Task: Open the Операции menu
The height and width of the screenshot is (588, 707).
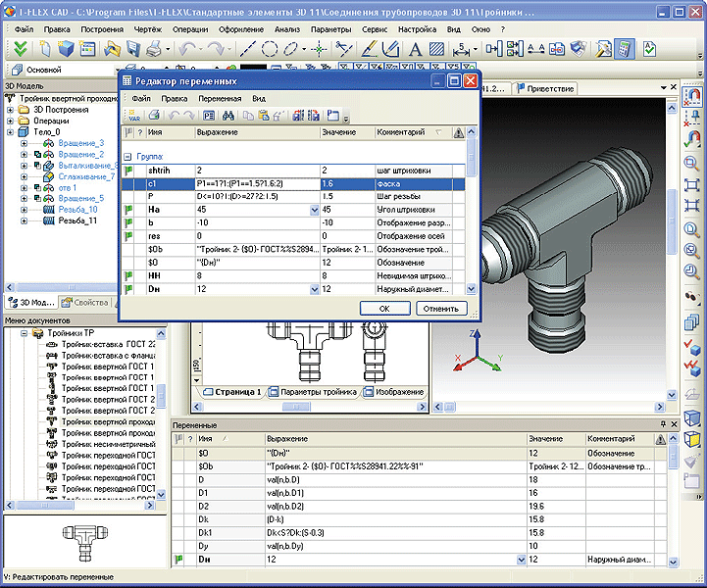Action: 190,29
